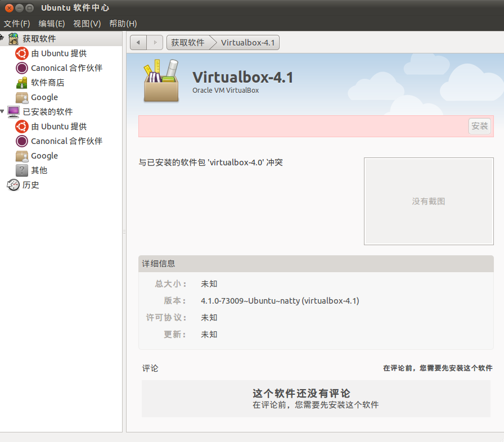The image size is (504, 442).
Task: Open the 文件(F) menu
Action: 17,24
